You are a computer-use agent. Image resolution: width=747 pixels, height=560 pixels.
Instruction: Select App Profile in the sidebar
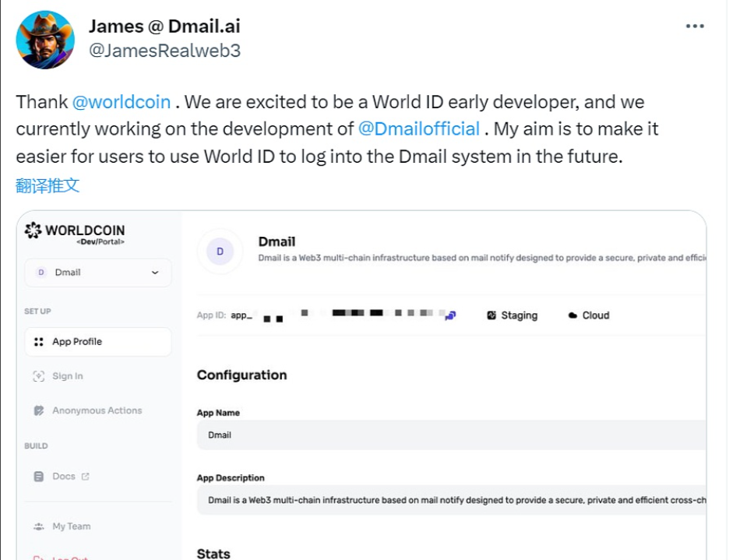76,342
